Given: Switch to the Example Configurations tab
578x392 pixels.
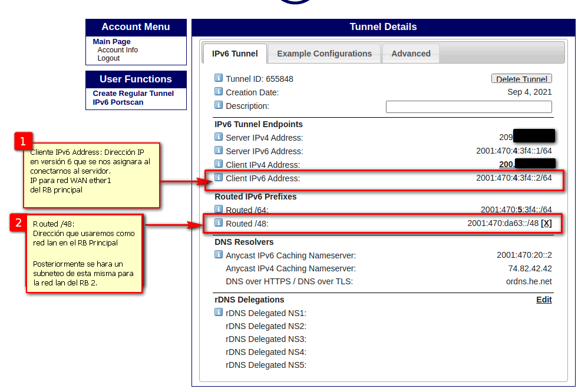Looking at the screenshot, I should point(324,54).
